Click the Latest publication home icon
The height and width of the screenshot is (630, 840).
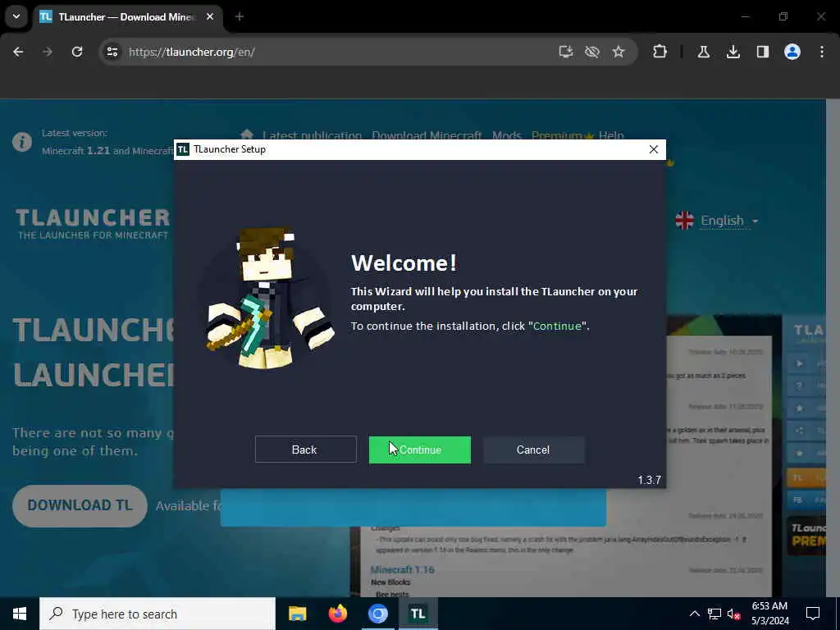coord(247,135)
